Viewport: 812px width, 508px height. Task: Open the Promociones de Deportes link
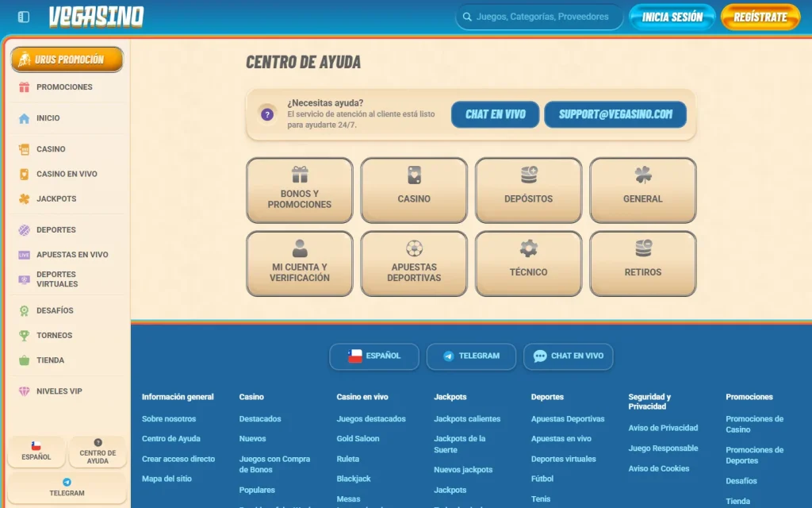755,455
